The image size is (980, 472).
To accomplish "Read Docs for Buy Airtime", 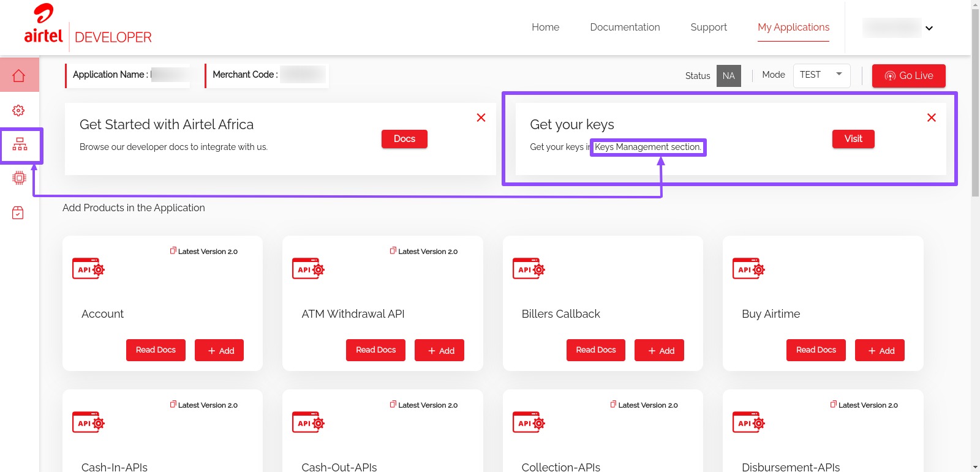I will (x=816, y=350).
